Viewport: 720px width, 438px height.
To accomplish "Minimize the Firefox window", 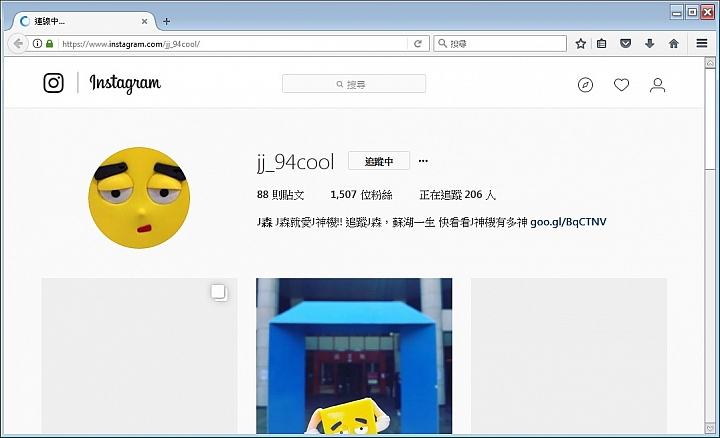I will coord(676,12).
